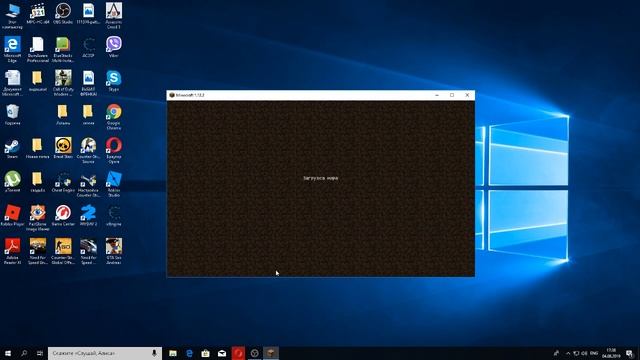Launch Roblox Studio desktop shortcut

(x=113, y=184)
